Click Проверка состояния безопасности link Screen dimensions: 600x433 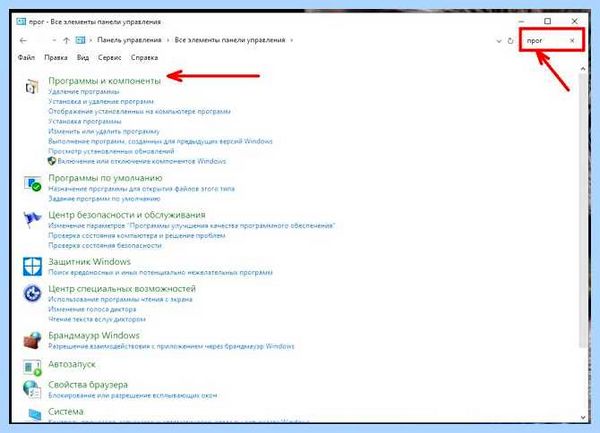click(105, 246)
